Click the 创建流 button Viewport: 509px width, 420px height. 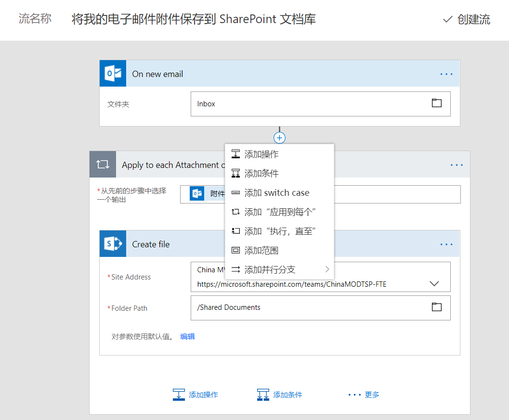(x=467, y=19)
